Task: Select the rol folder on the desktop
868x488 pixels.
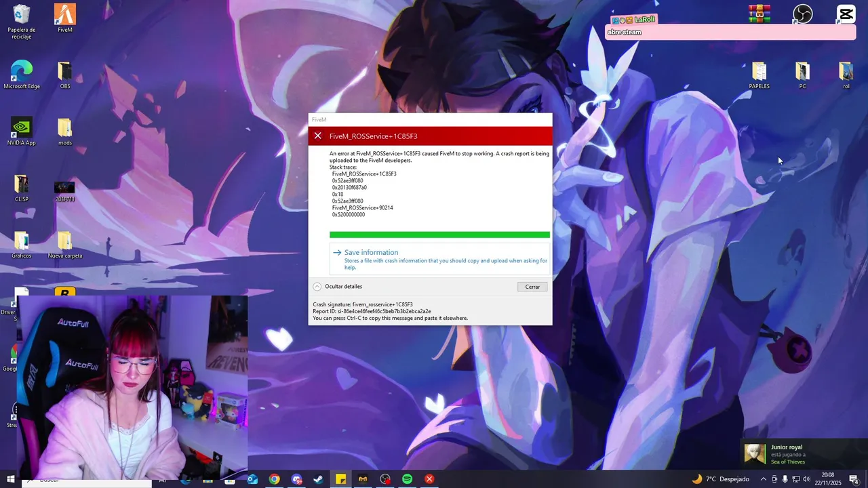Action: point(846,75)
